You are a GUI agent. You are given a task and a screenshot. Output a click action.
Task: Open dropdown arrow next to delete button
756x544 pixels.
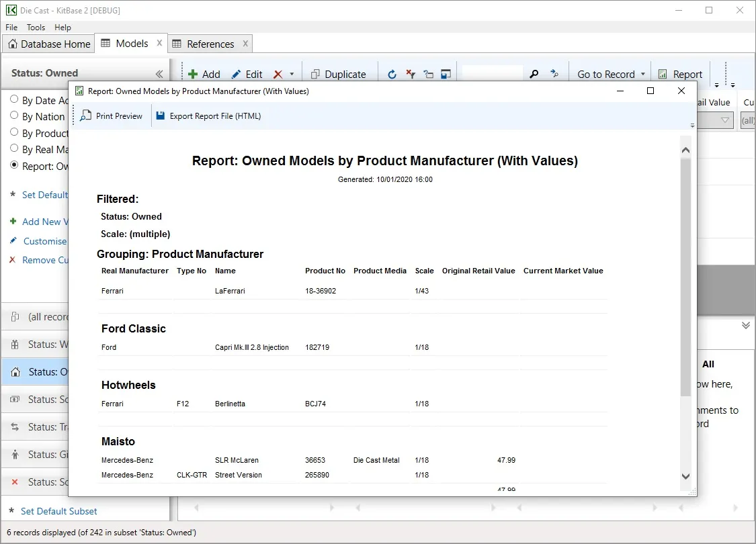(x=292, y=75)
